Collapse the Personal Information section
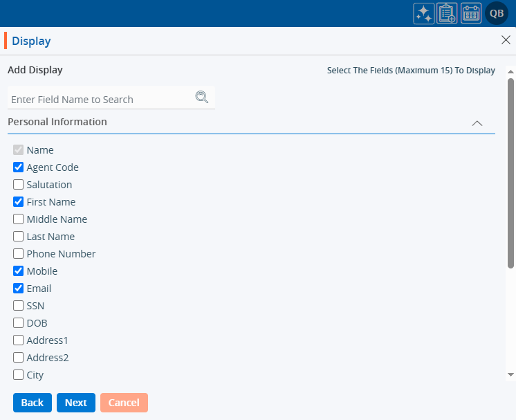The width and height of the screenshot is (516, 420). [477, 123]
